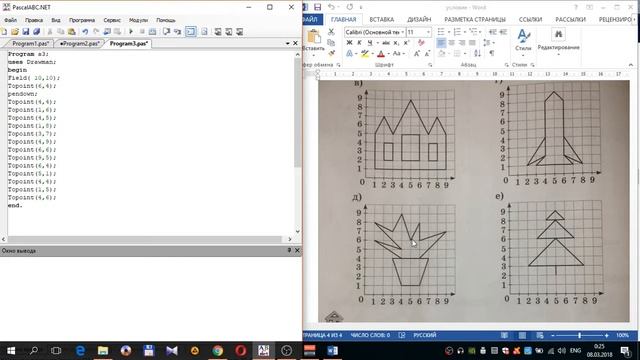Open ССЫЛКИ ribbon tab
Screen dimensions: 640x360
coord(530,19)
